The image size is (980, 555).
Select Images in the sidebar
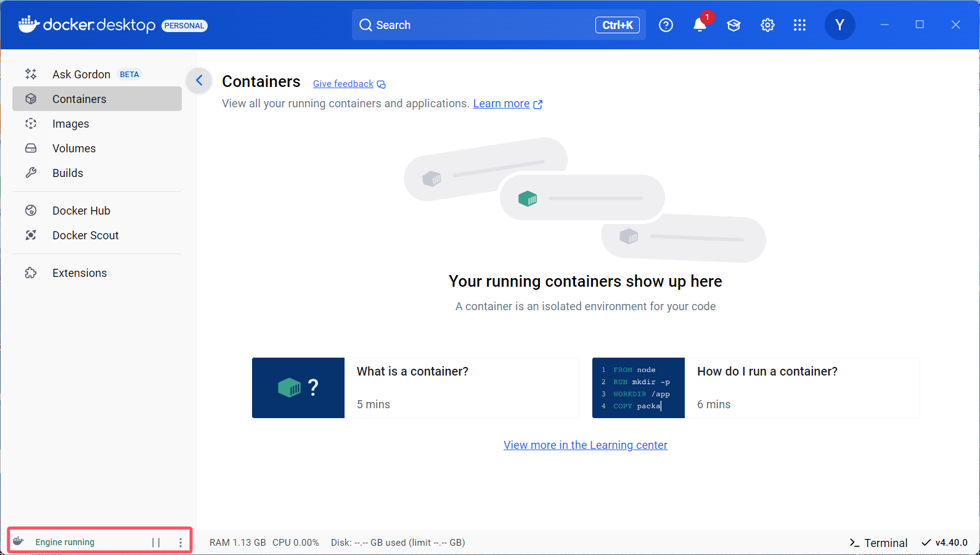click(x=97, y=123)
